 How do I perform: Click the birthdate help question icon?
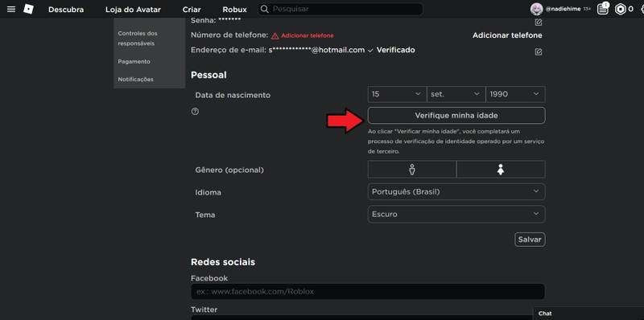[195, 111]
